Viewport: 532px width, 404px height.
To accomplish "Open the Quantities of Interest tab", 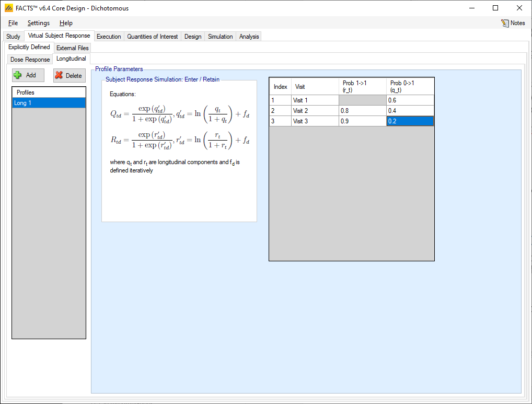I will pos(153,37).
